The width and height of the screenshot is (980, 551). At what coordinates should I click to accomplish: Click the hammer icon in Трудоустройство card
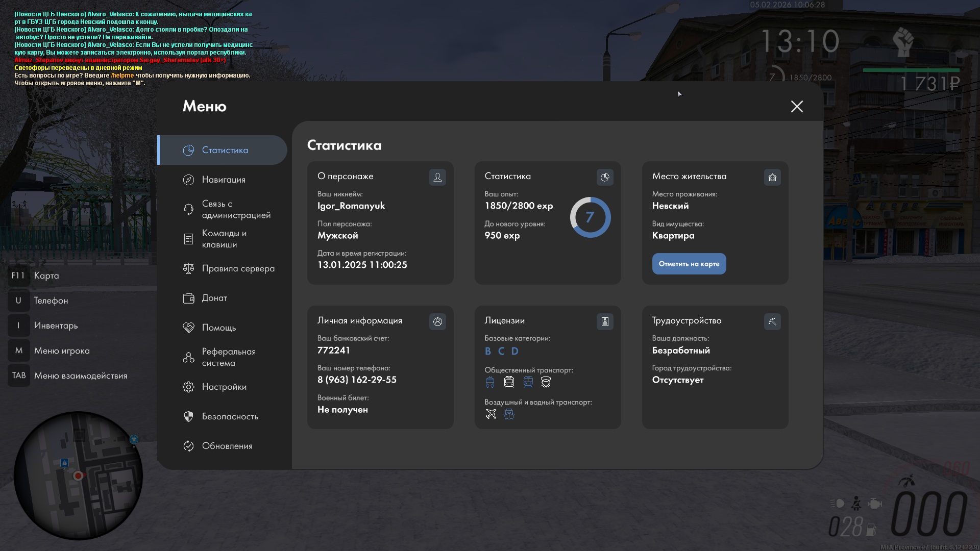click(772, 321)
